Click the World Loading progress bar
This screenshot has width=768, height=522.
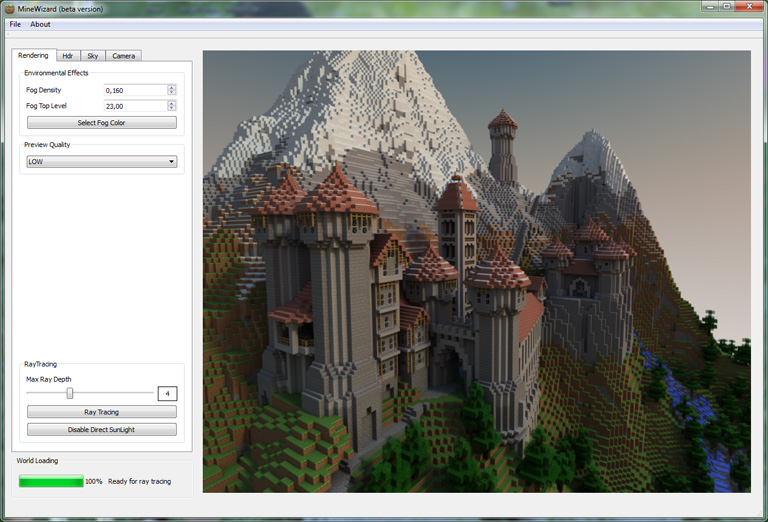coord(51,481)
